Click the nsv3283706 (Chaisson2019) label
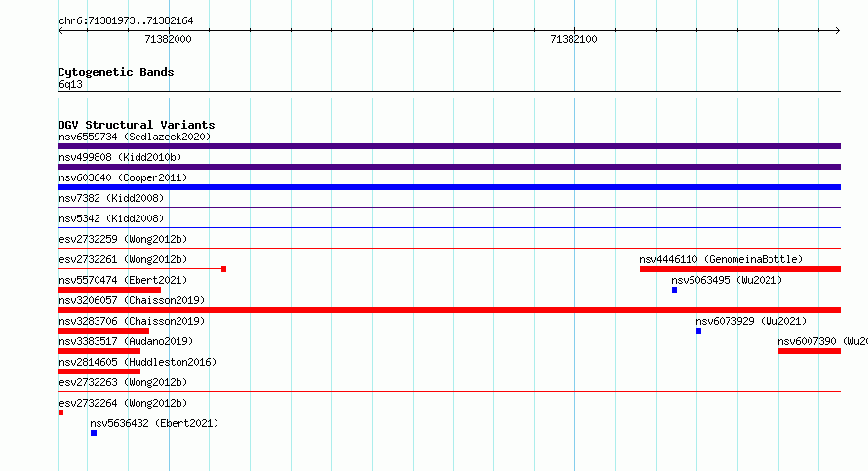This screenshot has width=868, height=471. (132, 321)
